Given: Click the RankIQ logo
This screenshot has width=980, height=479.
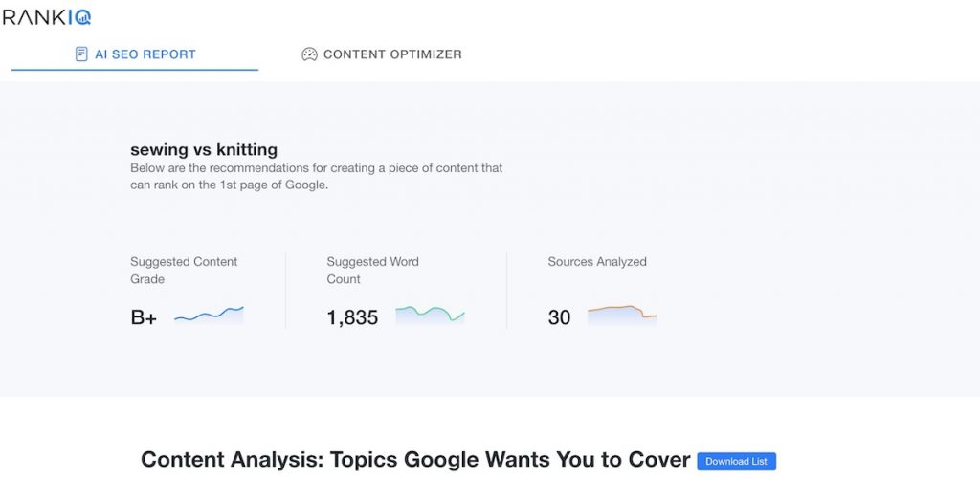Looking at the screenshot, I should point(47,17).
